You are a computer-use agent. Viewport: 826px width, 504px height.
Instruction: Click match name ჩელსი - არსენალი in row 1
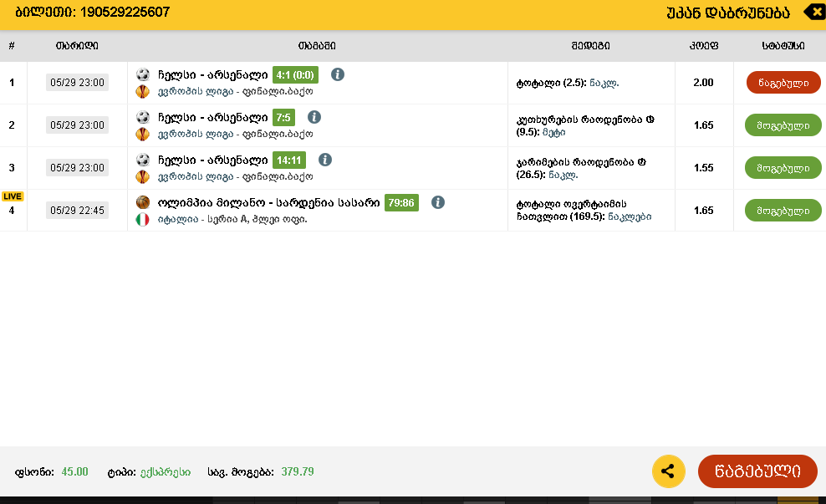click(213, 74)
